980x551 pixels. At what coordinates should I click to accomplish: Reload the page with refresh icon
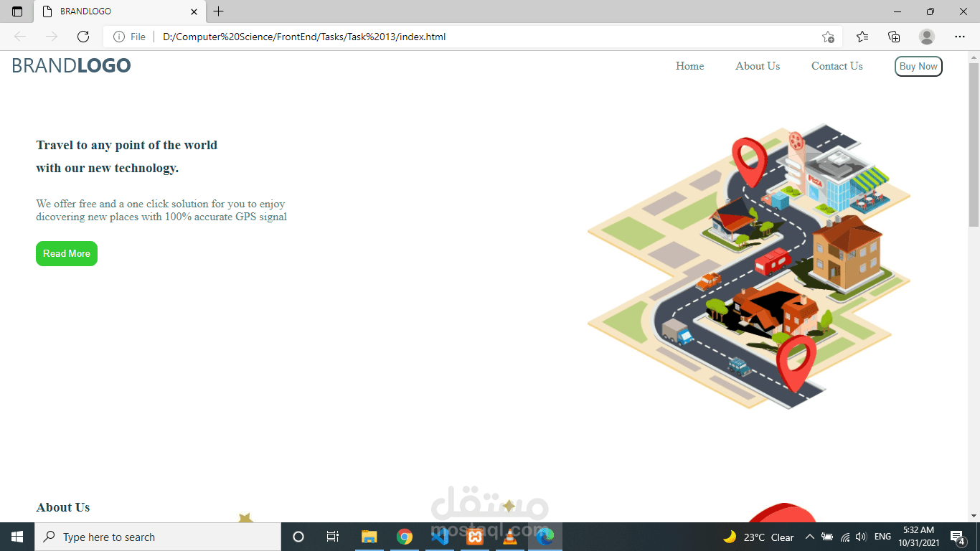[x=83, y=37]
